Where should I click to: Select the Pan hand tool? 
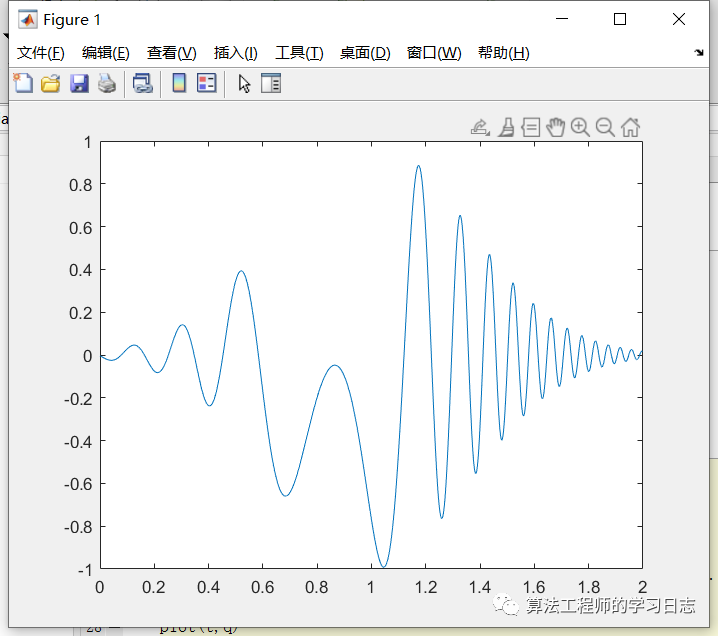(555, 127)
